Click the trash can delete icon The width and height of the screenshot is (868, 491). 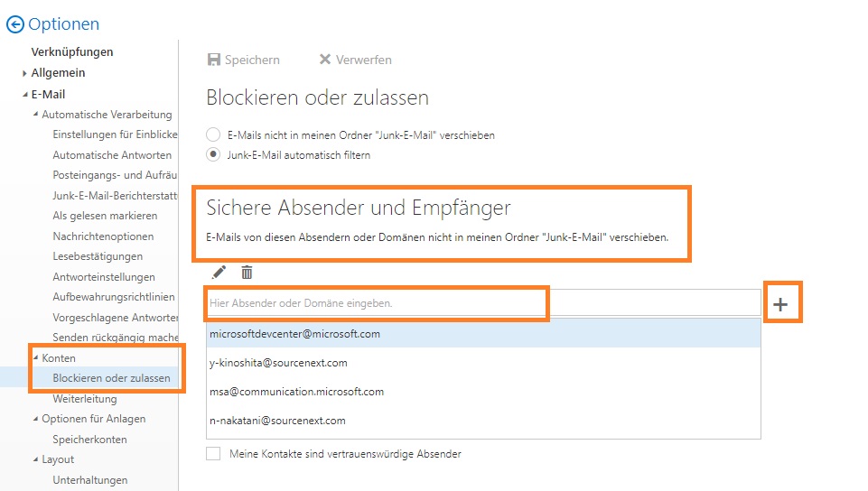tap(247, 272)
